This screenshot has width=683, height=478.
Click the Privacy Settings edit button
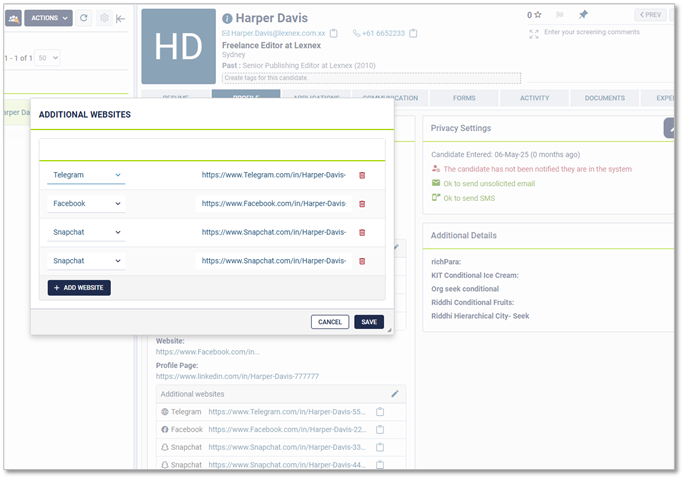tap(670, 128)
